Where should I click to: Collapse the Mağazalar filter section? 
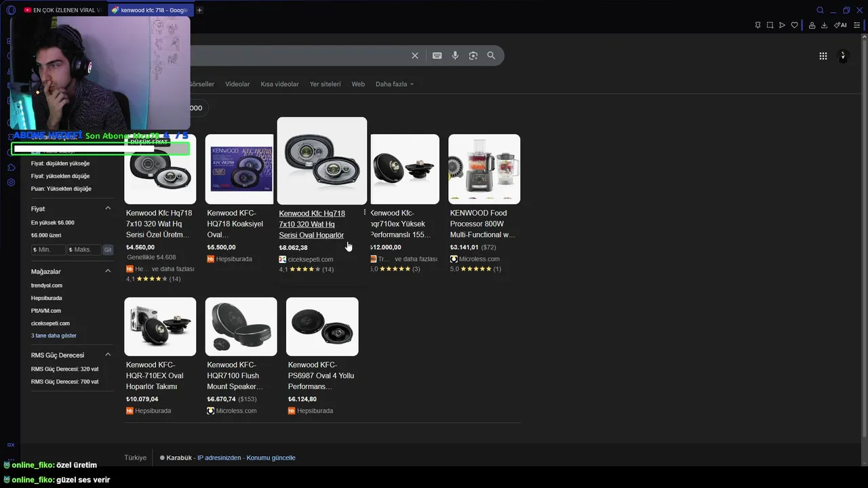[x=108, y=271]
